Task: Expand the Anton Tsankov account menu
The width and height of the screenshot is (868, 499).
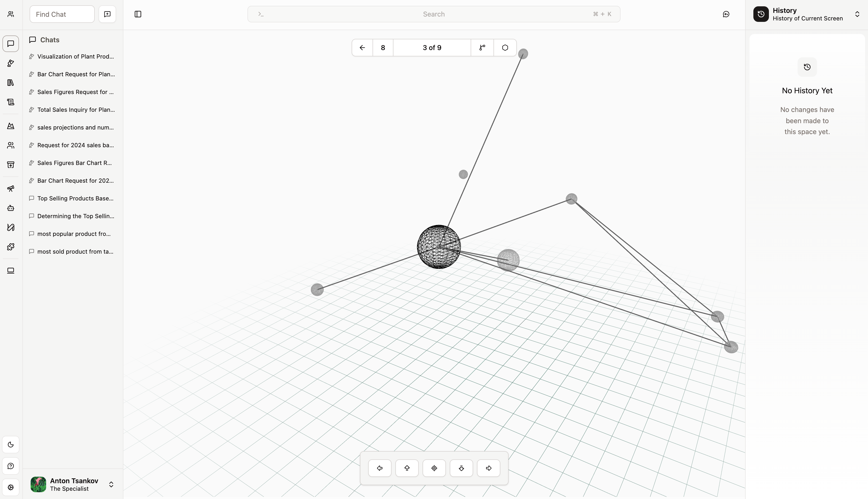Action: (x=111, y=484)
